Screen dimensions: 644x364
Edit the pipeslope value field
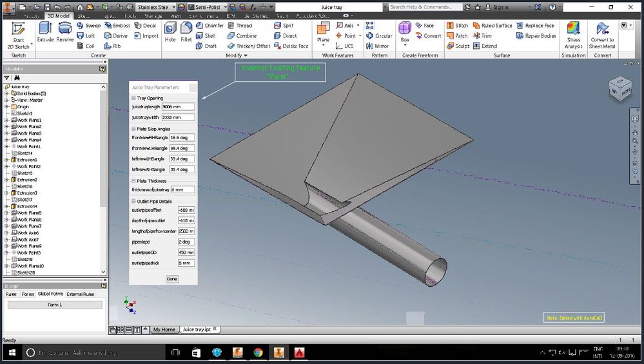[186, 242]
